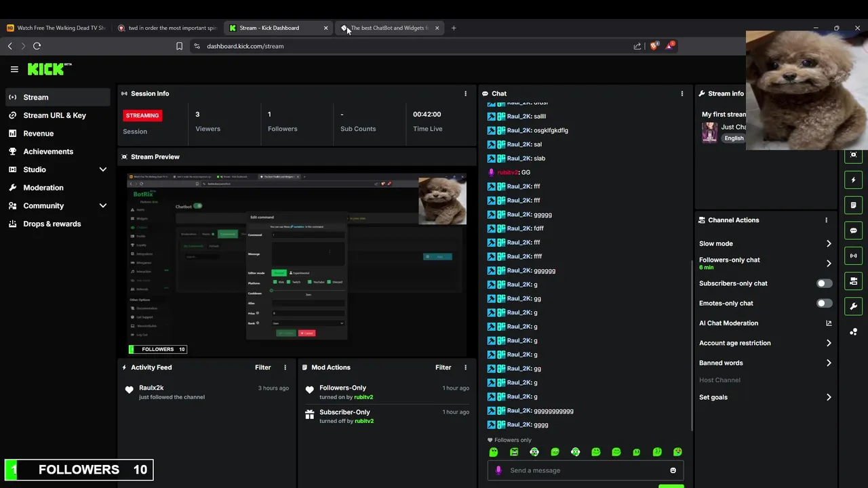The width and height of the screenshot is (868, 488).
Task: Click the purple microphone icon in message box
Action: (x=498, y=470)
